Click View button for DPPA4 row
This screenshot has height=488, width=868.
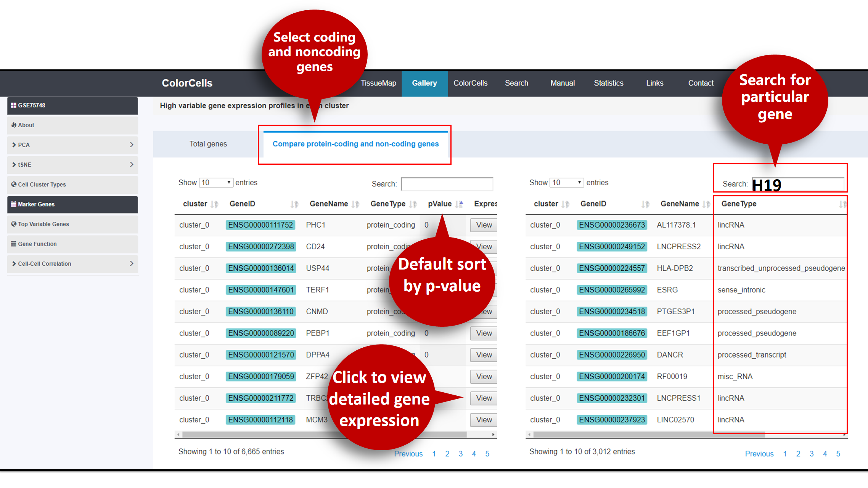(484, 355)
